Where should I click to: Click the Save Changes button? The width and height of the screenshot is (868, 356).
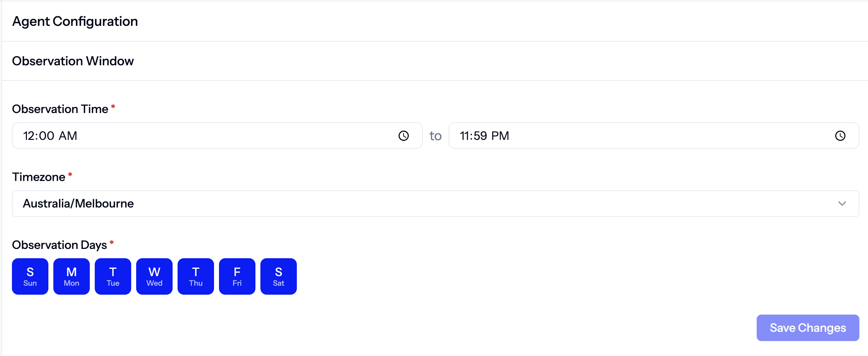point(807,327)
